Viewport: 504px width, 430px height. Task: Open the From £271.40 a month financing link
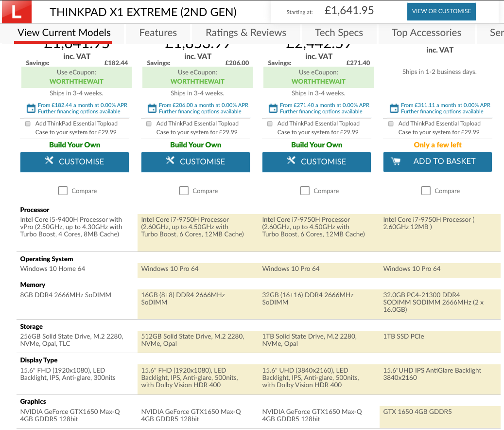coord(325,105)
